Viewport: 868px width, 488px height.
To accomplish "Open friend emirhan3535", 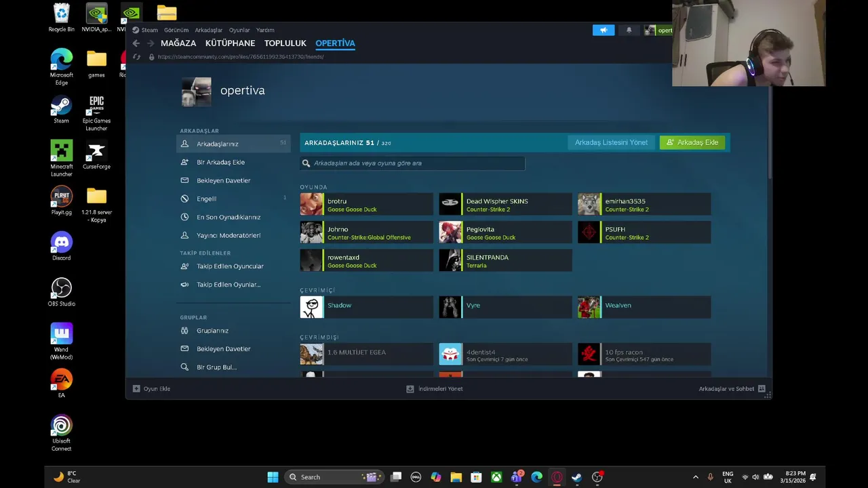I will 644,204.
